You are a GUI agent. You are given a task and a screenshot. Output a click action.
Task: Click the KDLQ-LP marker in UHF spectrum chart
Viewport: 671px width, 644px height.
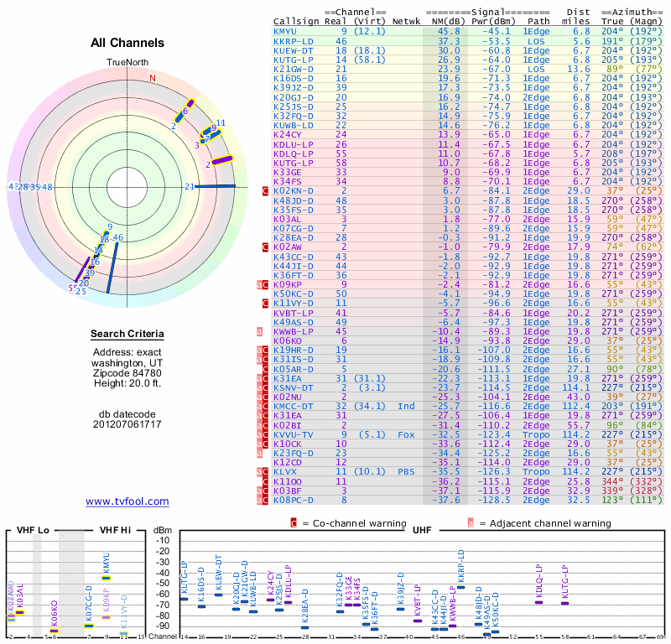click(x=539, y=601)
